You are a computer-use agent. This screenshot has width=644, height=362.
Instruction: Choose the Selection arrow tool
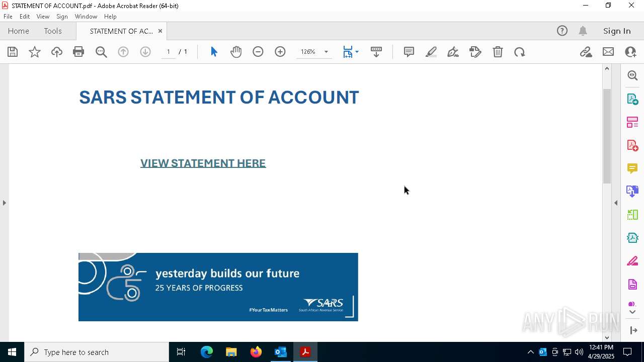click(x=214, y=52)
